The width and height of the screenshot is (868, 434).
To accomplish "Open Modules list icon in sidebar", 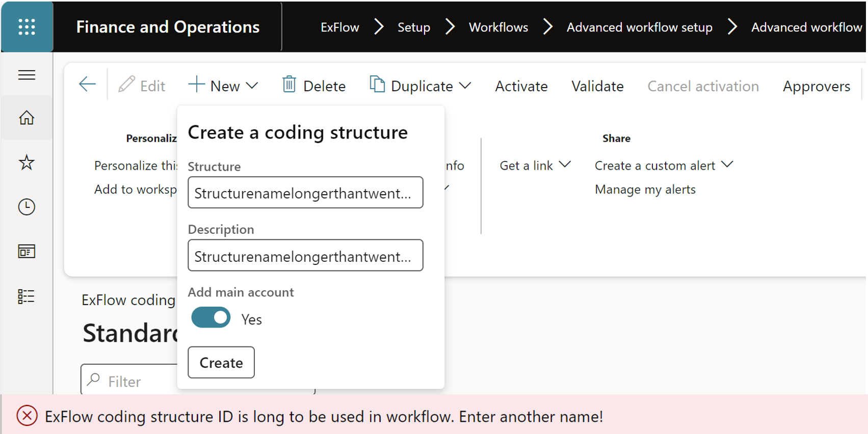I will click(x=27, y=296).
